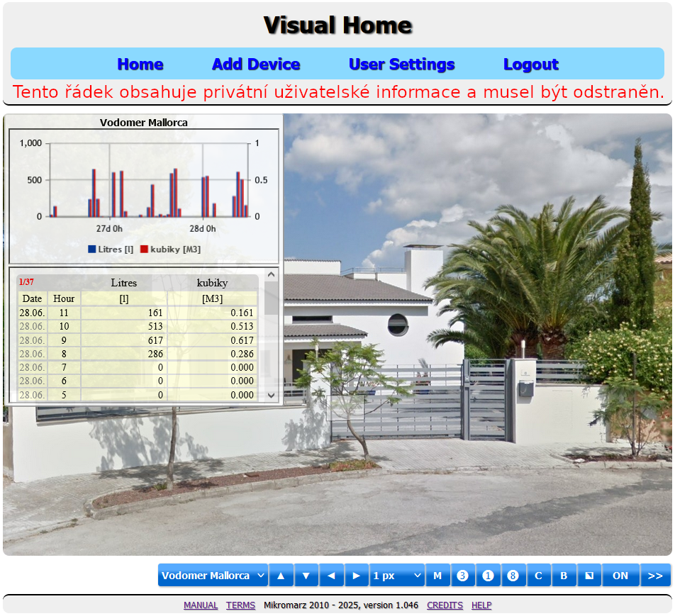Open the MANUAL link in footer
Screen dimensions: 675x616
click(201, 605)
